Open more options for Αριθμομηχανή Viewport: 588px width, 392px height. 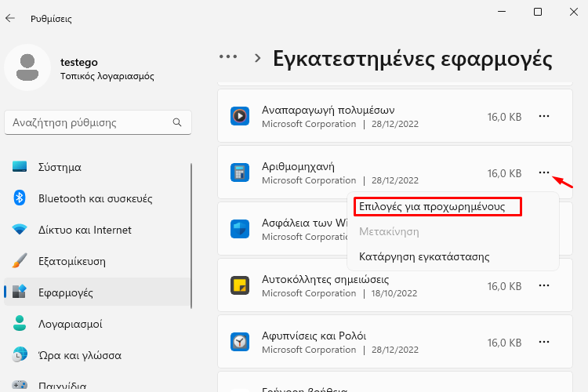pos(544,172)
